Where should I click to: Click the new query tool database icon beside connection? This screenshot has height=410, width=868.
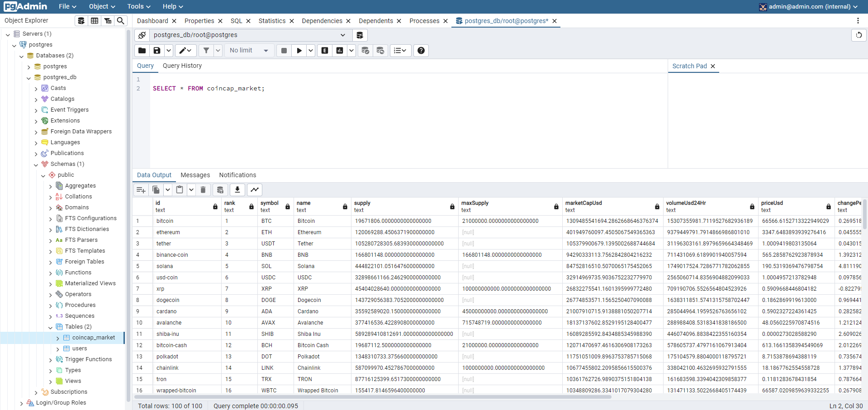[360, 35]
